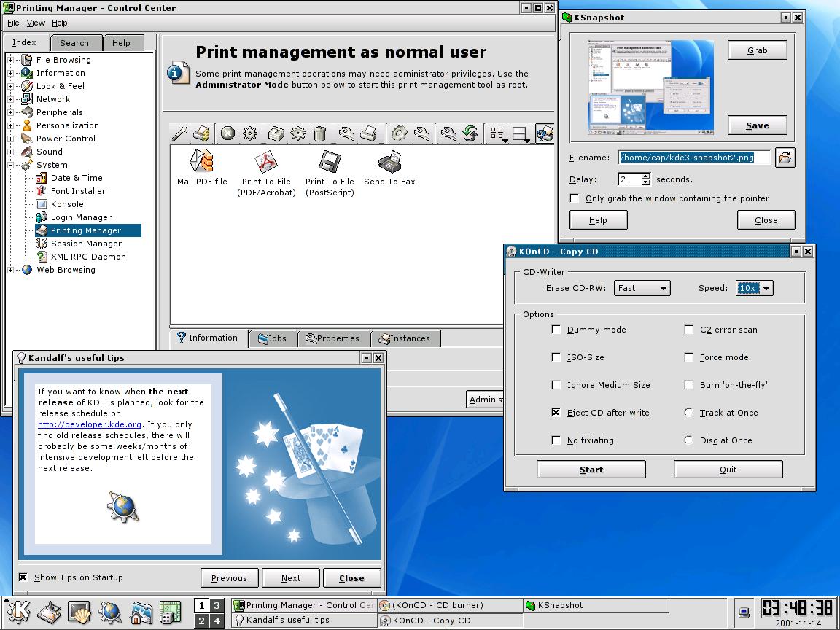
Task: Click the globe gear icon in tips window
Action: (x=122, y=506)
